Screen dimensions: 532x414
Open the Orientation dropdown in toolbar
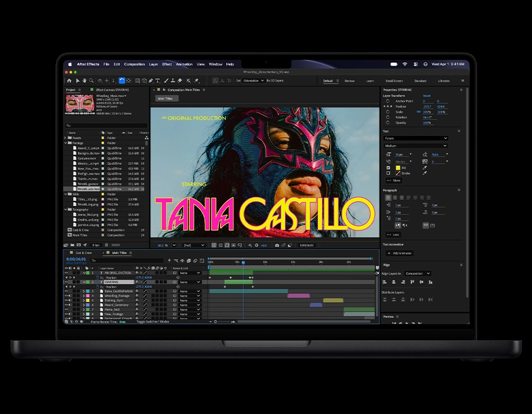[254, 81]
